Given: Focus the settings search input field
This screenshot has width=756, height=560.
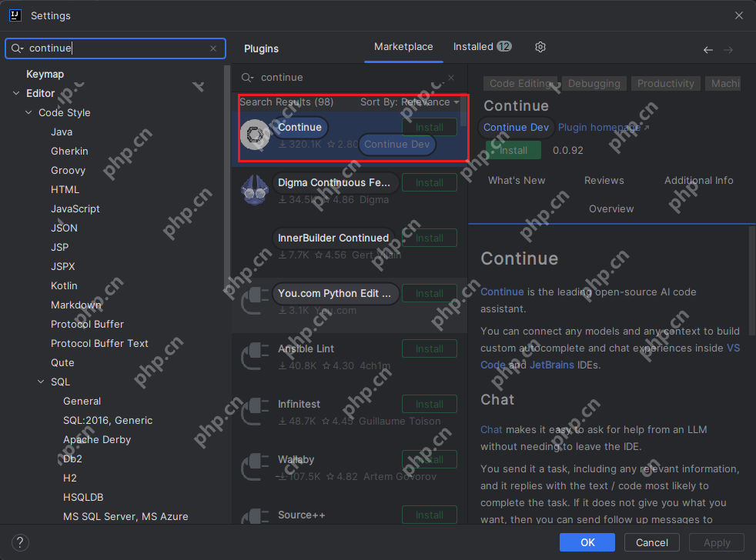Looking at the screenshot, I should [x=115, y=48].
